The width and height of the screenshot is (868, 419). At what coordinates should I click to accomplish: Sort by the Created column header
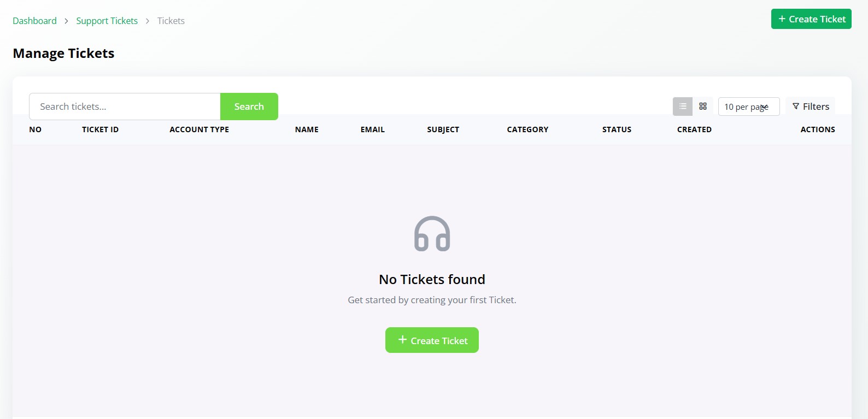(694, 129)
